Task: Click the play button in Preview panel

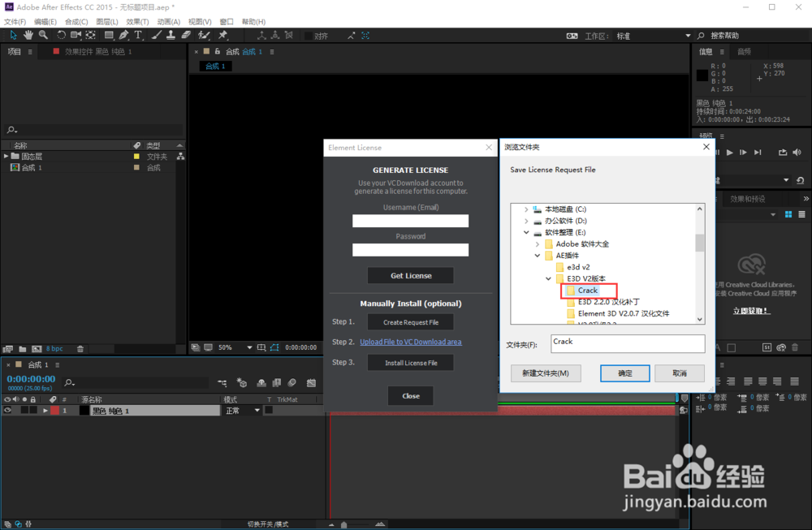Action: point(730,152)
